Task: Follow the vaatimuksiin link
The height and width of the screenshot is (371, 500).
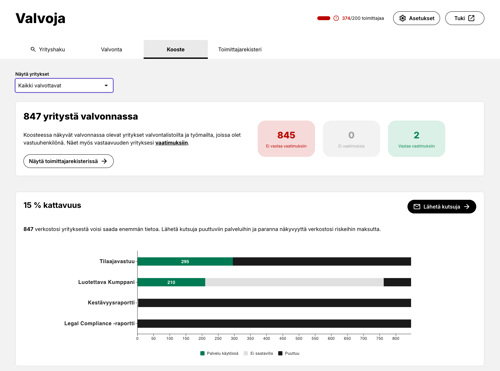Action: pos(172,143)
